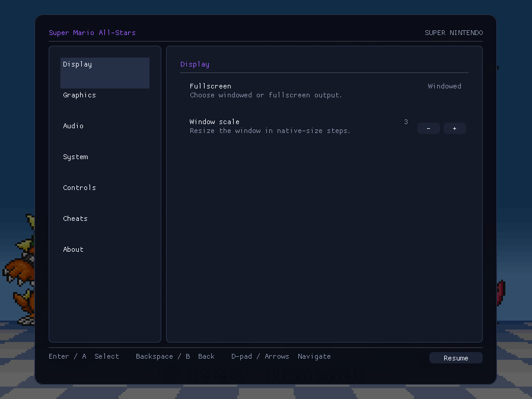This screenshot has width=532, height=399.
Task: Select the Window scale setting label
Action: pyautogui.click(x=215, y=122)
